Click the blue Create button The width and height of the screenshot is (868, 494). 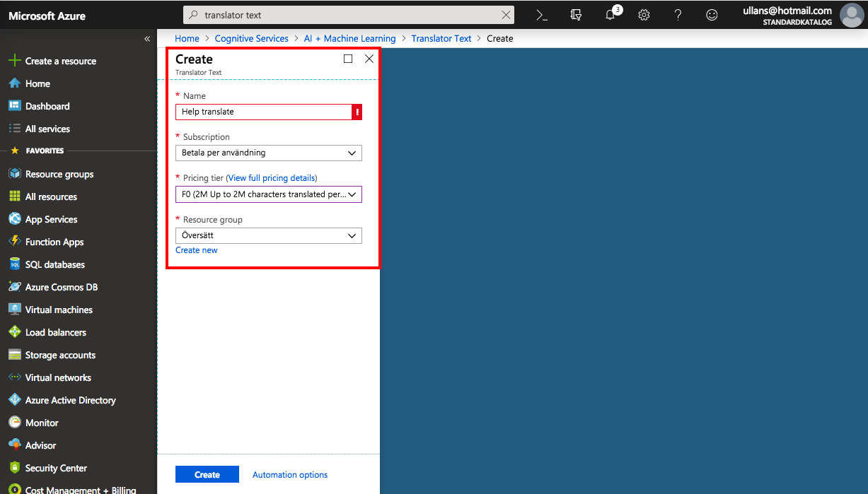[x=207, y=475]
